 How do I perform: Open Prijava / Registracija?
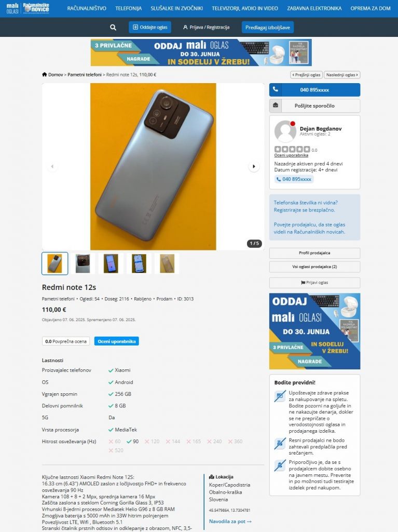[206, 27]
